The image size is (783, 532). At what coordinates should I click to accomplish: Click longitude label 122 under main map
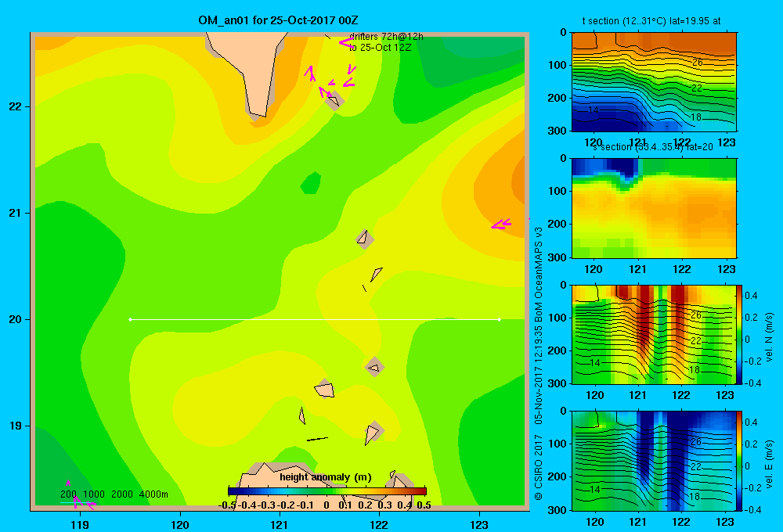(379, 524)
